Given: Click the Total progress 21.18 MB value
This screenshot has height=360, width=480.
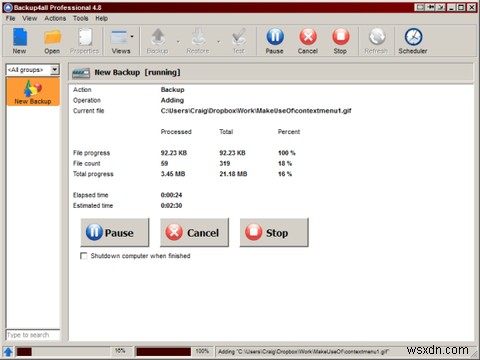Looking at the screenshot, I should click(x=233, y=174).
